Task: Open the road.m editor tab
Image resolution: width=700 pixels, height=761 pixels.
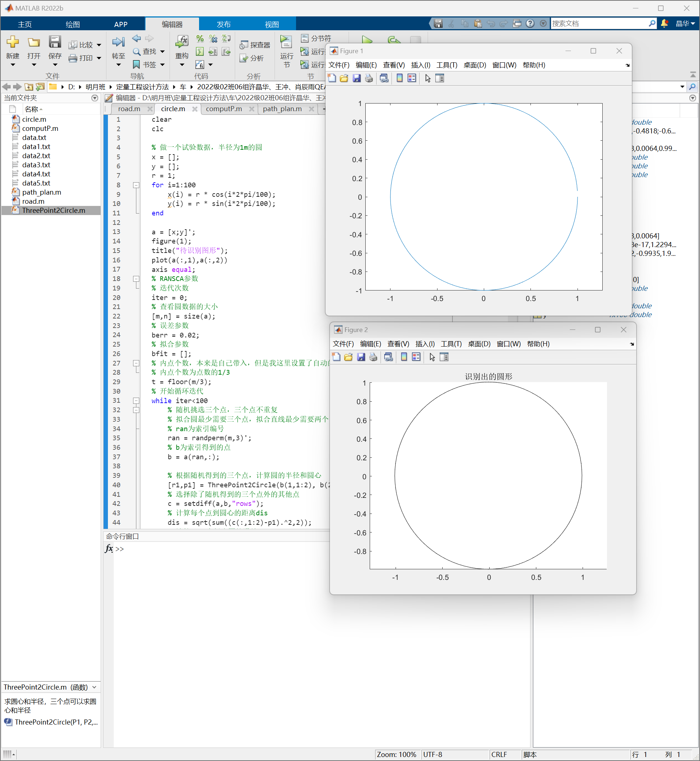Action: [x=129, y=109]
